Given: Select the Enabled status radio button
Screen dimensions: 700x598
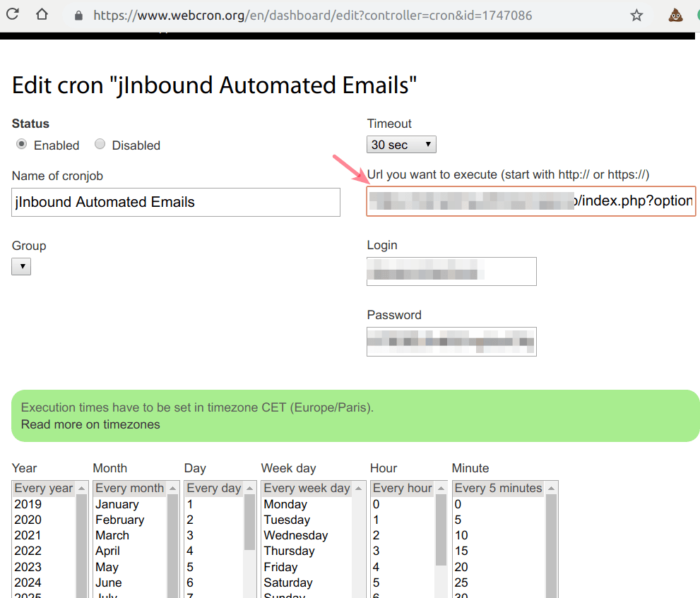Looking at the screenshot, I should (x=22, y=144).
